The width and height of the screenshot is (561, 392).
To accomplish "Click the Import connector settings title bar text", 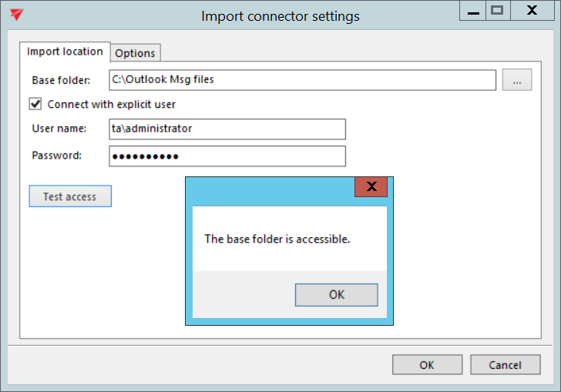I will pos(280,16).
